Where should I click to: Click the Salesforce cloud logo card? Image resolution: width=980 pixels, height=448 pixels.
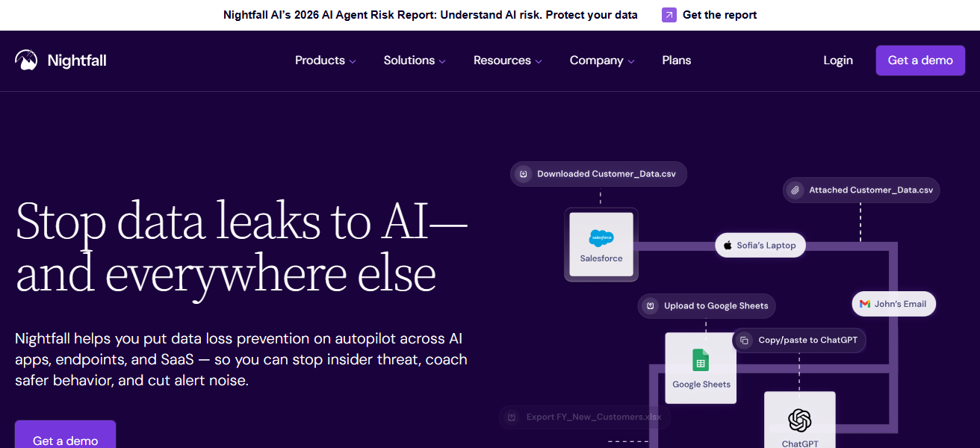tap(601, 244)
